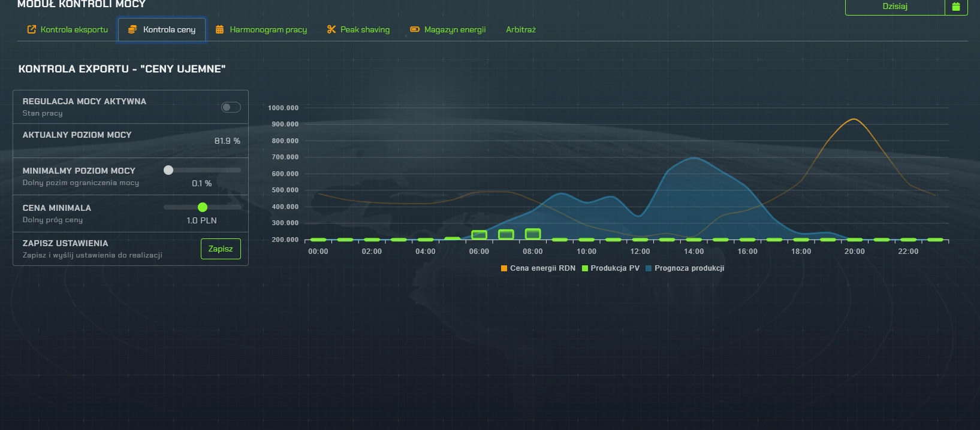Click the calendar icon beside Harmonogram pracy

[x=220, y=29]
